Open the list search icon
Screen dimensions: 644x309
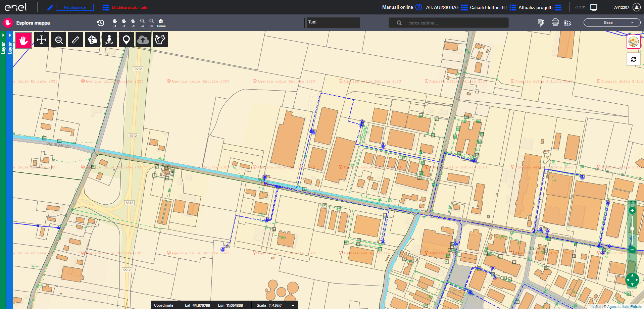click(x=568, y=23)
